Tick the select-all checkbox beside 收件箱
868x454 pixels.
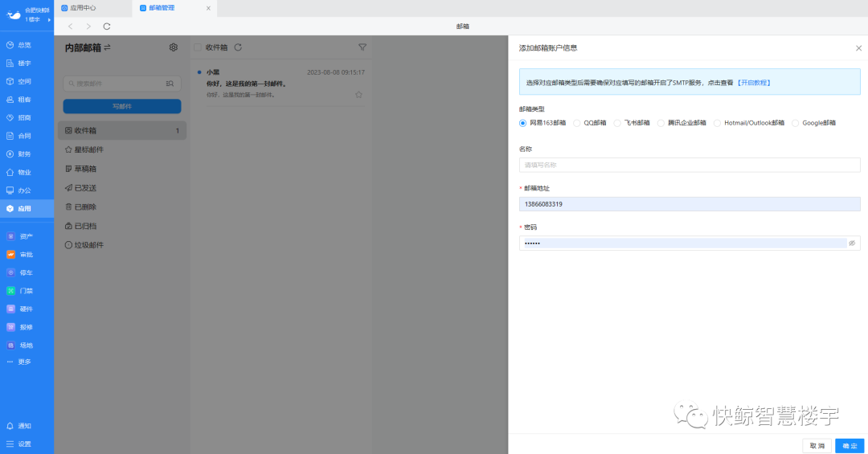198,47
